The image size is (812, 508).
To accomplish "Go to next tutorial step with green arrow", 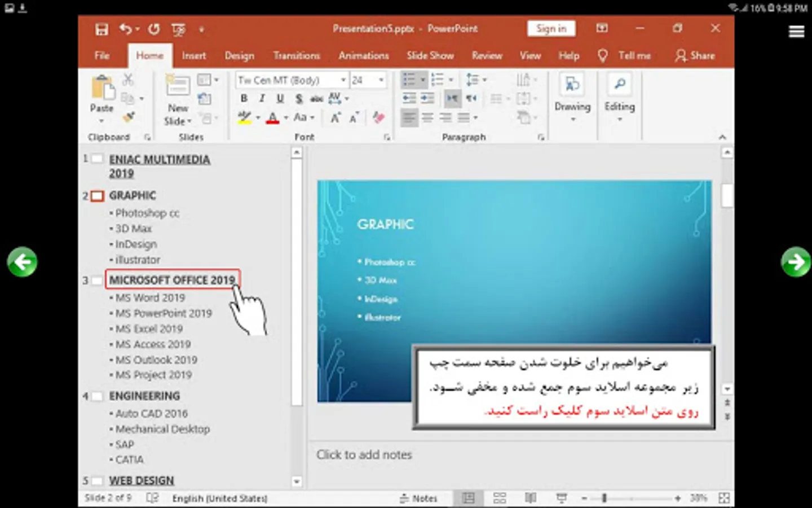I will (x=796, y=262).
